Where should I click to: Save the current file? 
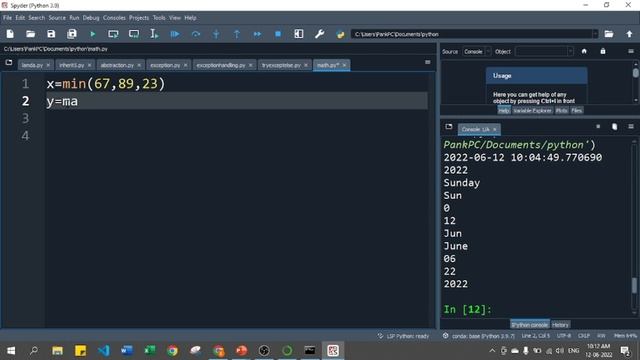51,34
